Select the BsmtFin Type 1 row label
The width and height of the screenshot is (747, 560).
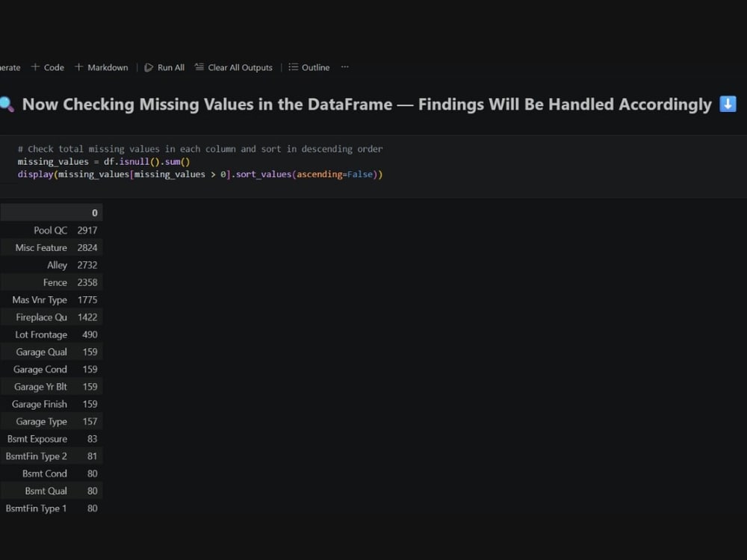(36, 508)
